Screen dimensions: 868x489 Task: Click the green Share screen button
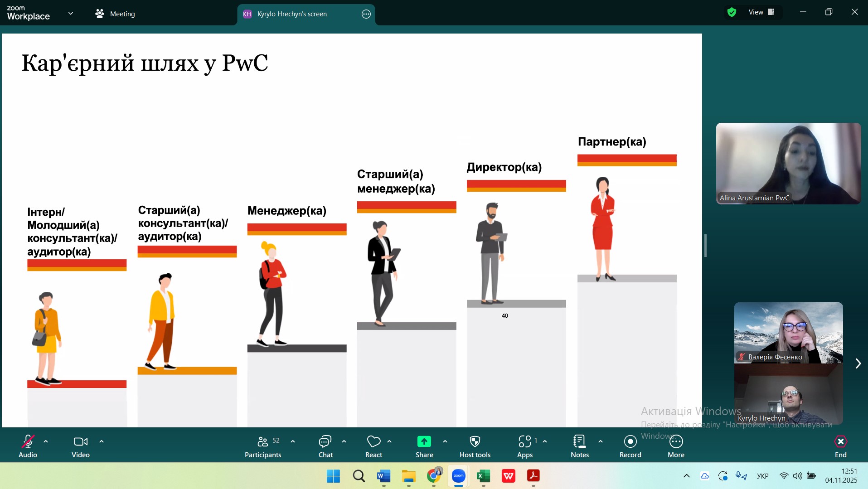[x=424, y=446]
